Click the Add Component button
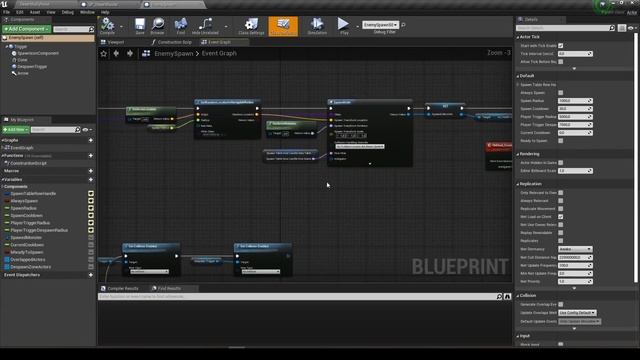The width and height of the screenshot is (640, 360). pos(27,29)
